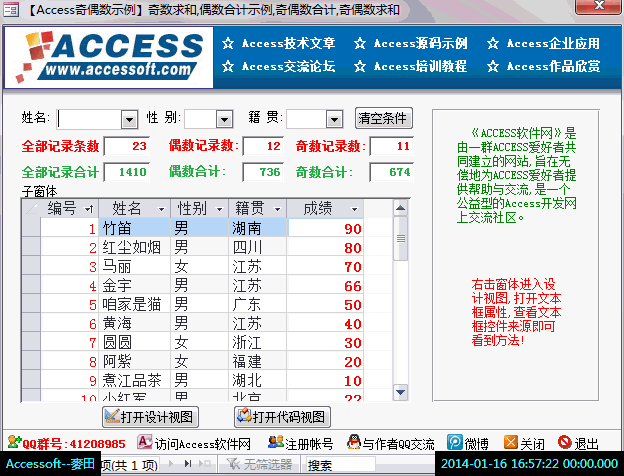Viewport: 624px width, 476px height.
Task: Click the users icon beside 注册帐号
Action: [275, 441]
